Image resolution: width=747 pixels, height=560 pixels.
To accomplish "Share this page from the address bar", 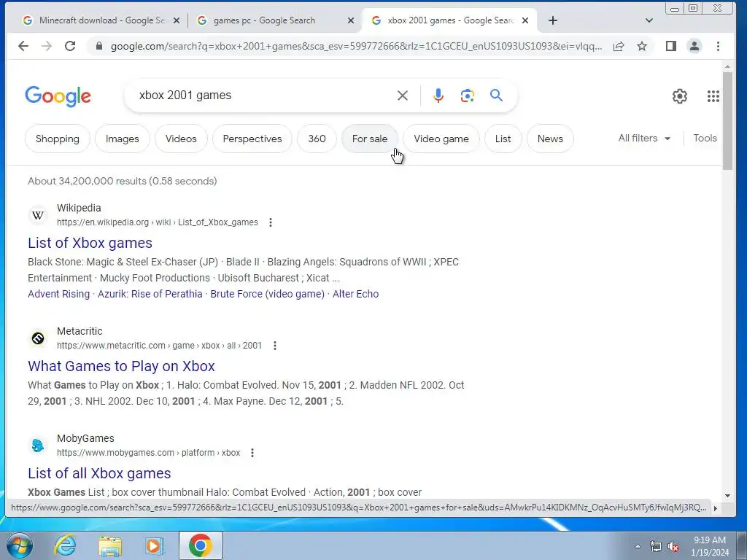I will click(x=619, y=46).
